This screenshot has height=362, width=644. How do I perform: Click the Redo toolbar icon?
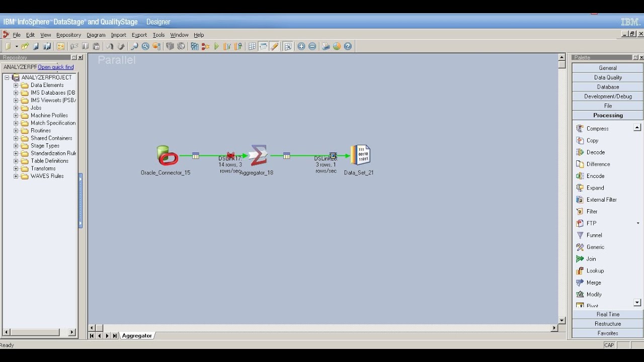pyautogui.click(x=121, y=46)
